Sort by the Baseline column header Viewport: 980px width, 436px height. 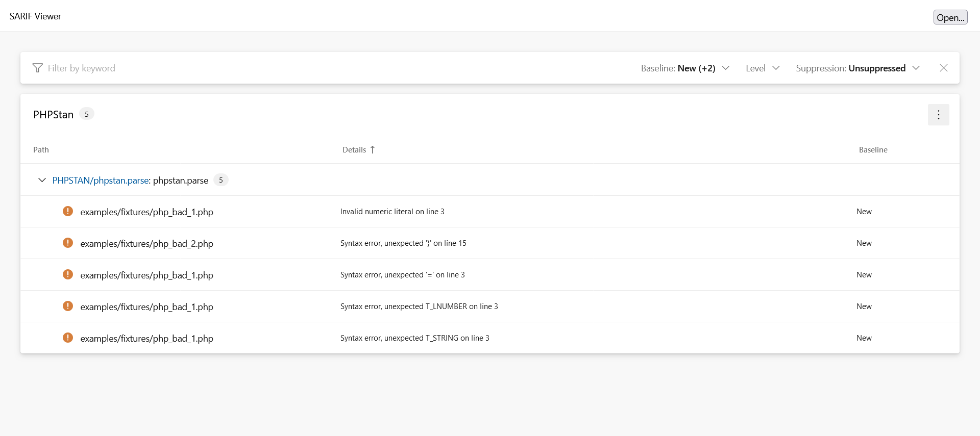[873, 149]
